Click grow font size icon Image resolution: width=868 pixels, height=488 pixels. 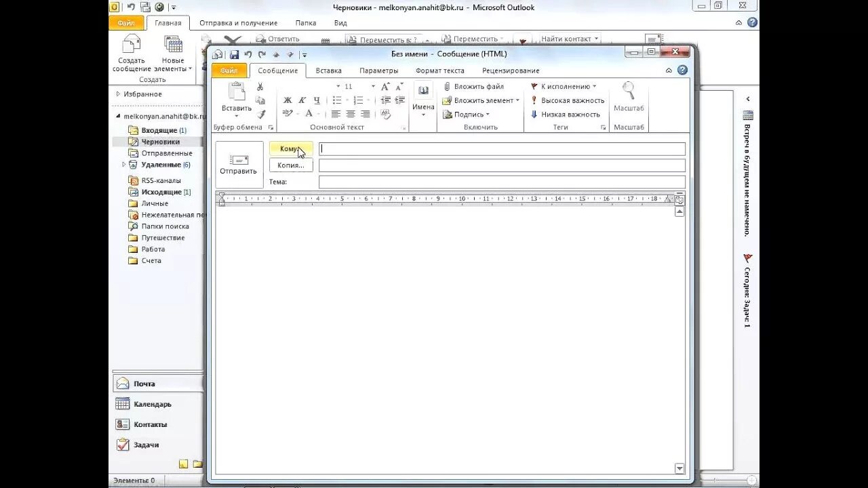pos(385,87)
